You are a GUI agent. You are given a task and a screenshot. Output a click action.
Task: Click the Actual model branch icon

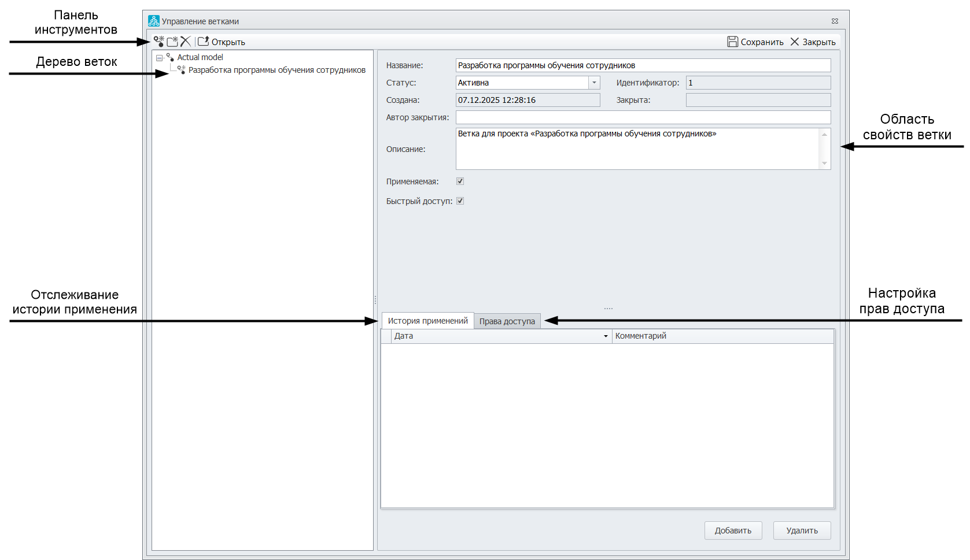170,57
